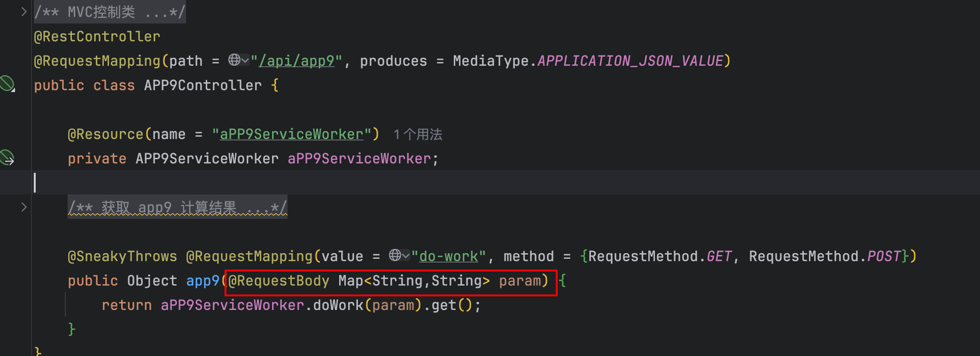
Task: Open the endpoint dropdown arrow next to "/api/app9"
Action: coord(245,61)
